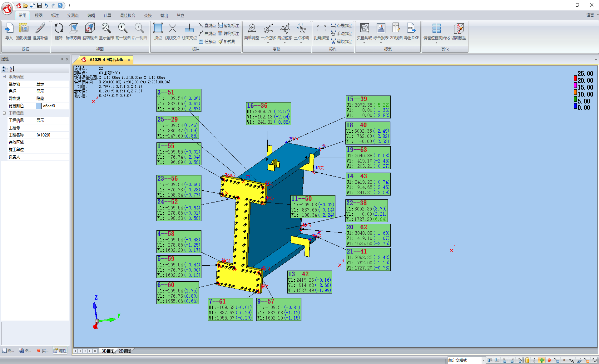Toggle categorized sorting in the property panel
Viewport: 599px width, 364px height.
point(5,69)
